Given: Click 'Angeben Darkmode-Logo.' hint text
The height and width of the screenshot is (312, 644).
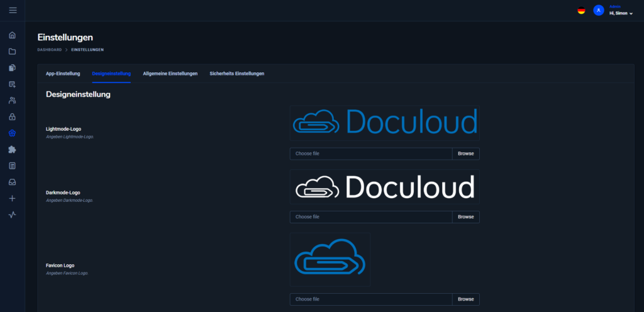Looking at the screenshot, I should click(69, 200).
